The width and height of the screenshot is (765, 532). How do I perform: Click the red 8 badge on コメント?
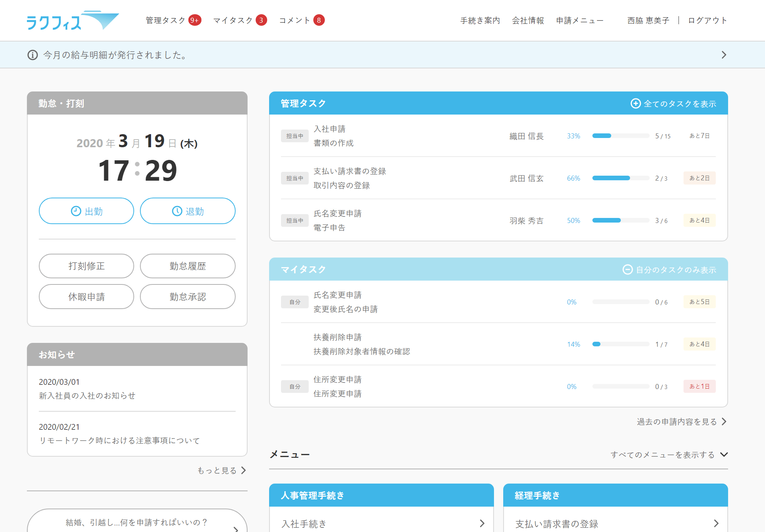point(319,20)
